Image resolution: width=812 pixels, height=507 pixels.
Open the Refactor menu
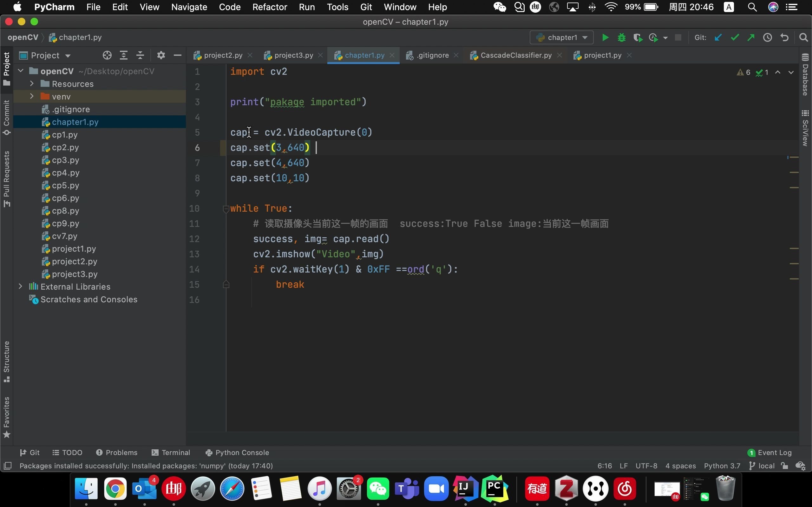(269, 7)
